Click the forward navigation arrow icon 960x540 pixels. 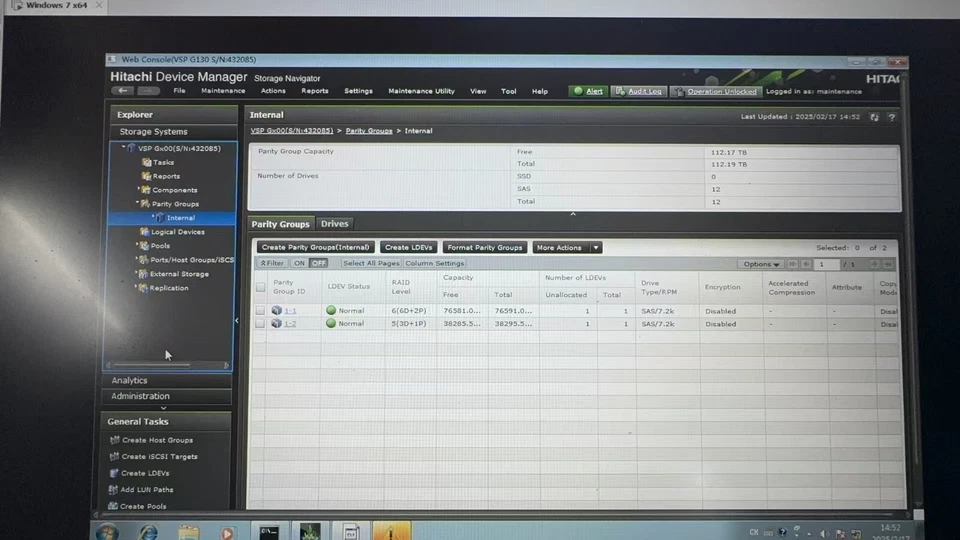pos(148,91)
